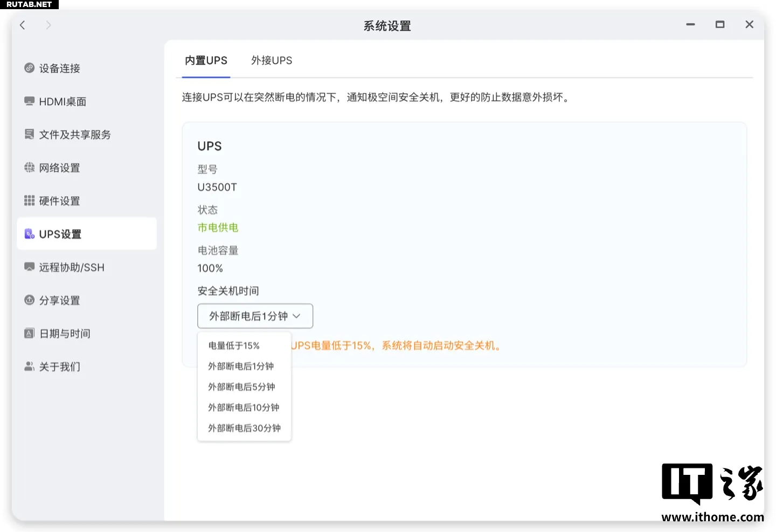This screenshot has width=776, height=532.
Task: Click the 关于我们 people icon
Action: point(29,367)
